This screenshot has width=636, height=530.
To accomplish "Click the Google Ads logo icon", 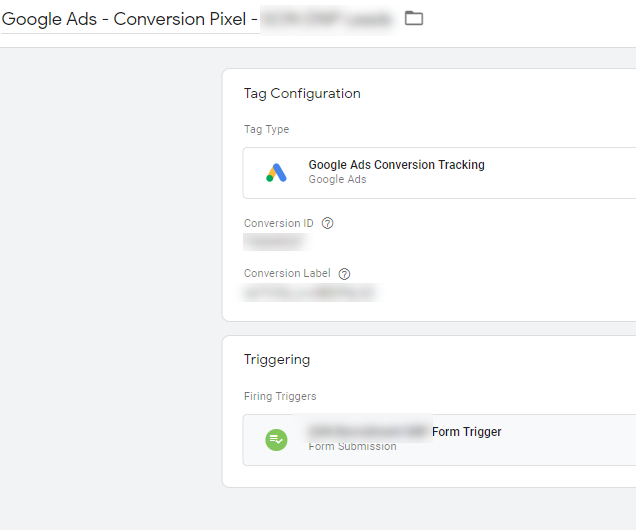I will [x=276, y=173].
